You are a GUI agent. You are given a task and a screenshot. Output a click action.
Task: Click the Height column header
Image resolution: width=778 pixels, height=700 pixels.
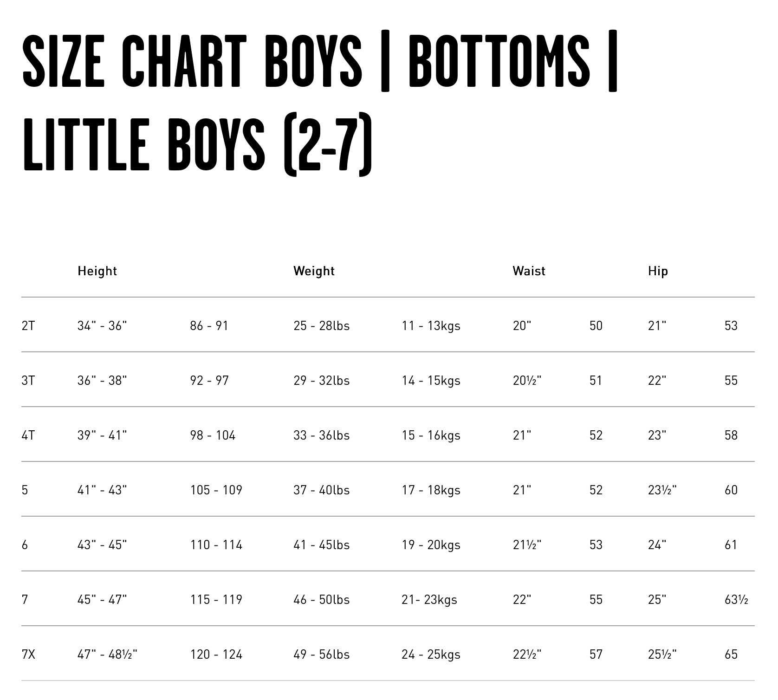[x=97, y=271]
